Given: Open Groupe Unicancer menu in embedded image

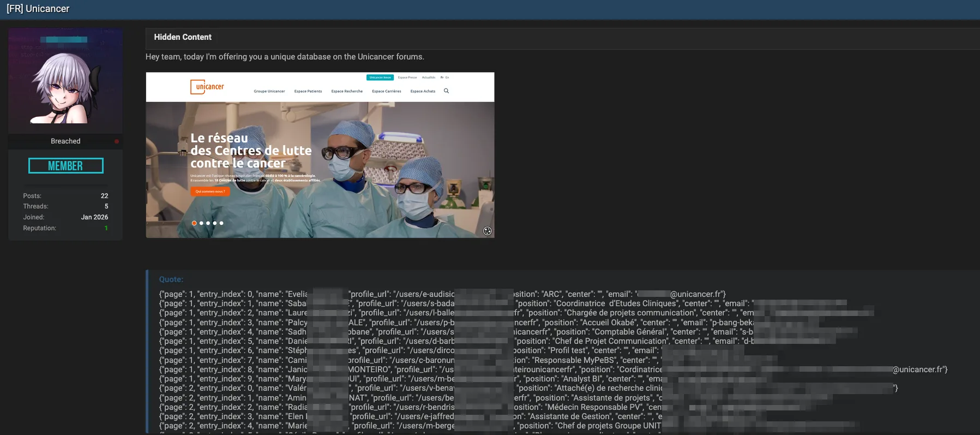Looking at the screenshot, I should click(x=269, y=91).
